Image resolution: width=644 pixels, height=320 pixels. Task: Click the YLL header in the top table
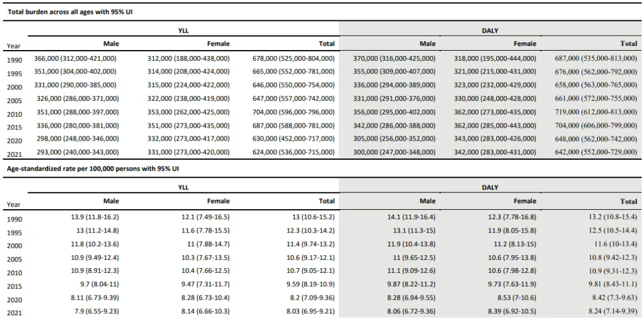(184, 30)
